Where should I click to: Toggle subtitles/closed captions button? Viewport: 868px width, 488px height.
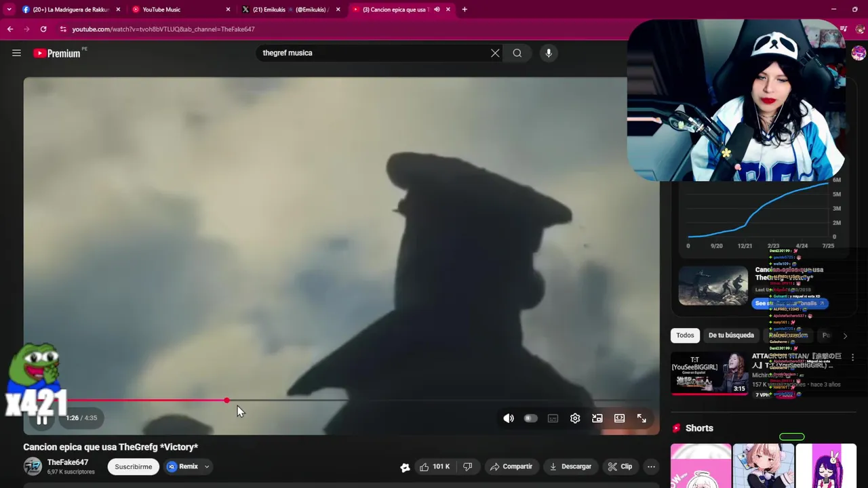(x=553, y=418)
